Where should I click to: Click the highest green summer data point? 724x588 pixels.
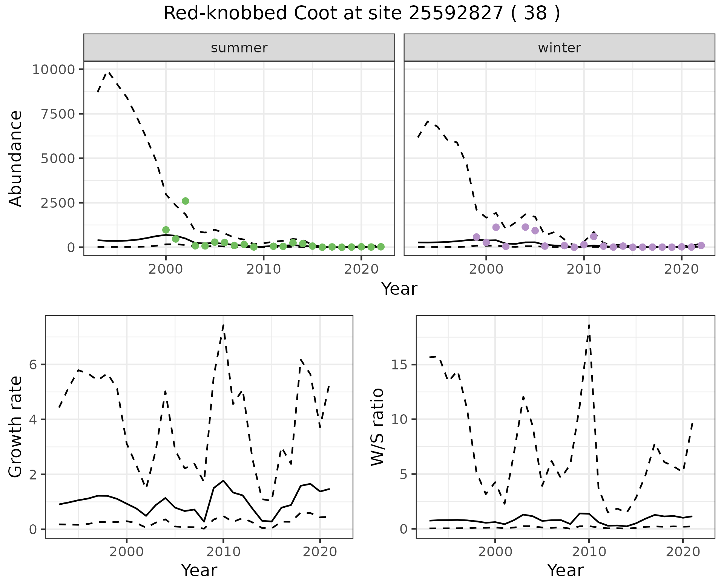[185, 201]
